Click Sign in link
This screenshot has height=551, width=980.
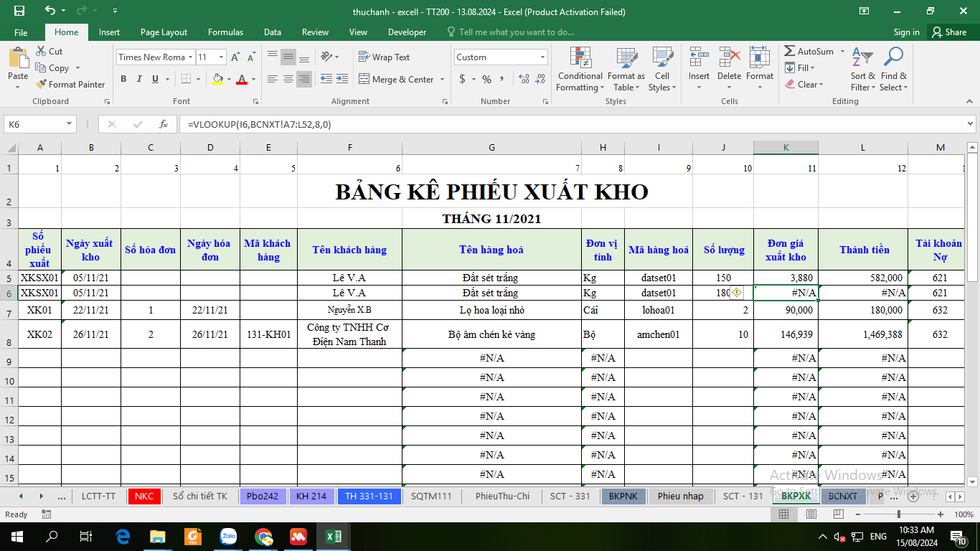(906, 32)
